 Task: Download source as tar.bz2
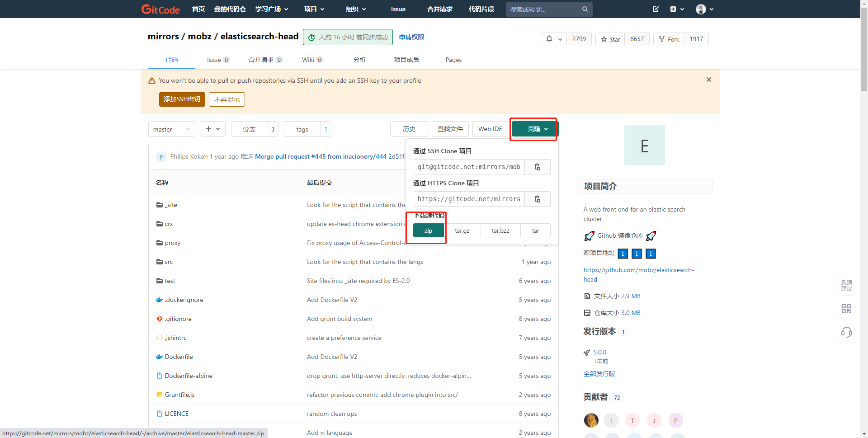click(x=500, y=231)
